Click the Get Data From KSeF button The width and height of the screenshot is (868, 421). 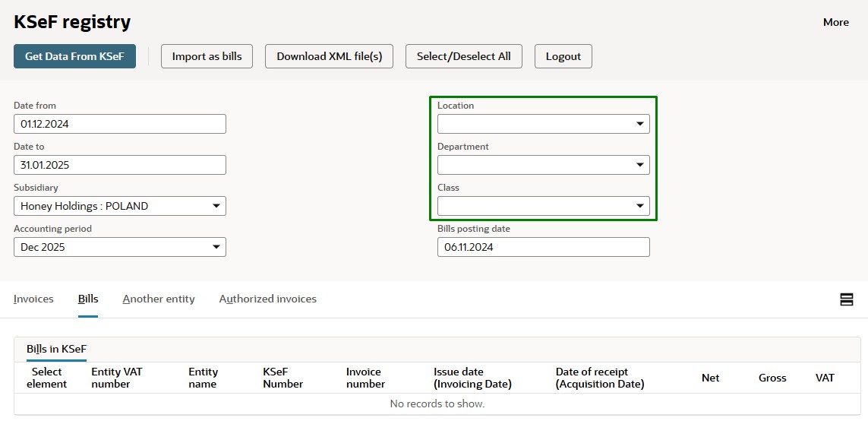coord(74,56)
